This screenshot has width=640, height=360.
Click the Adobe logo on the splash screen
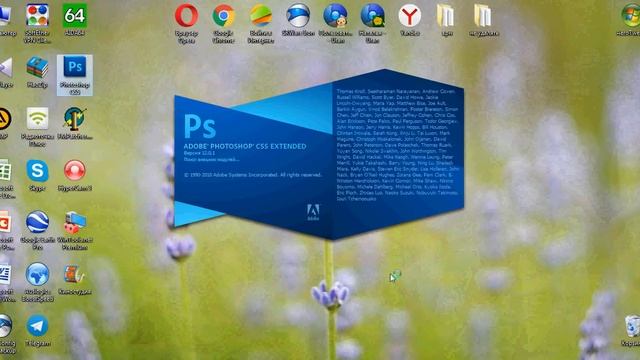pyautogui.click(x=313, y=212)
